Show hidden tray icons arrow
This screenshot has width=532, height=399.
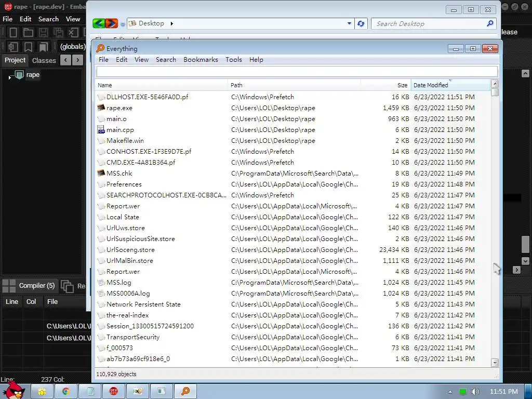tap(450, 392)
